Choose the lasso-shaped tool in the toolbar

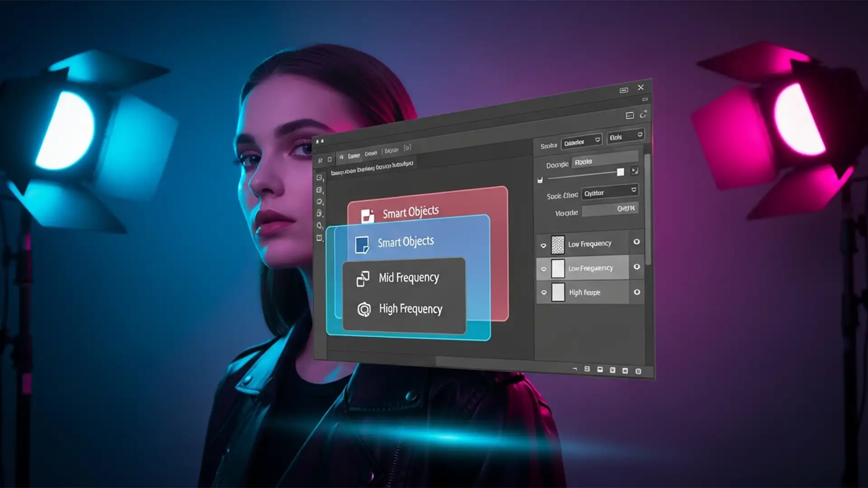[320, 200]
